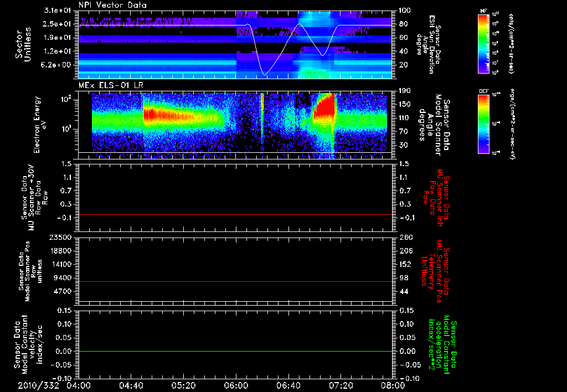Select the NF color scale bar
Screen dimensions: 567x392
click(483, 43)
